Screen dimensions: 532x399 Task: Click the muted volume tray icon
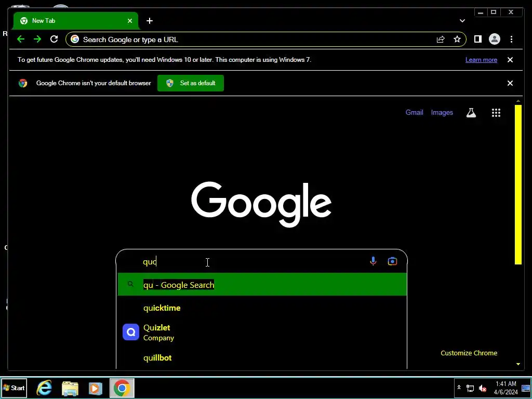(482, 388)
